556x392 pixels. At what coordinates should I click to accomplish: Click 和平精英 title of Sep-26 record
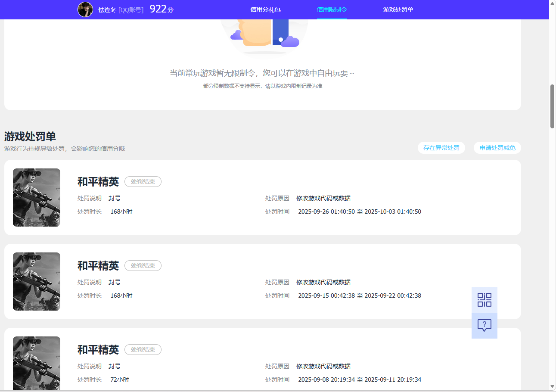click(98, 182)
